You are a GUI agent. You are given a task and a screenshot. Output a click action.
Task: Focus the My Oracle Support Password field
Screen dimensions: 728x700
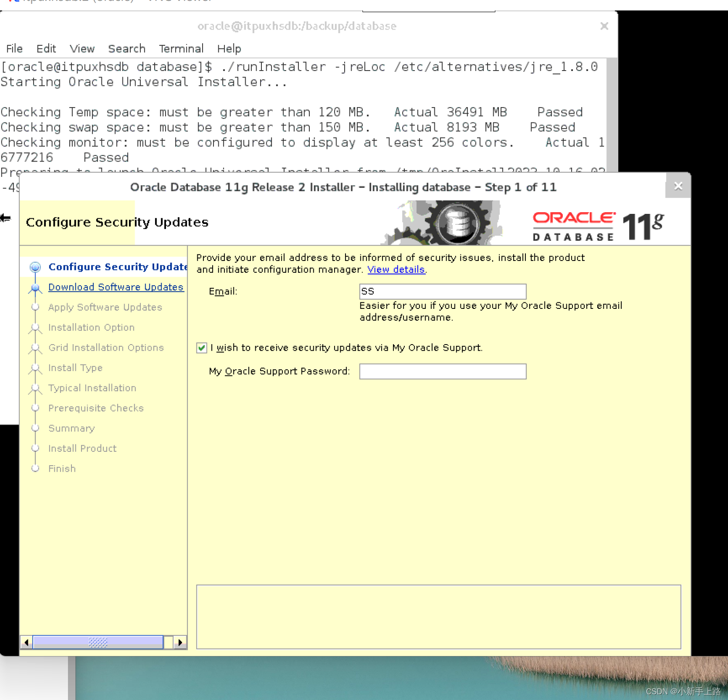[x=443, y=372]
